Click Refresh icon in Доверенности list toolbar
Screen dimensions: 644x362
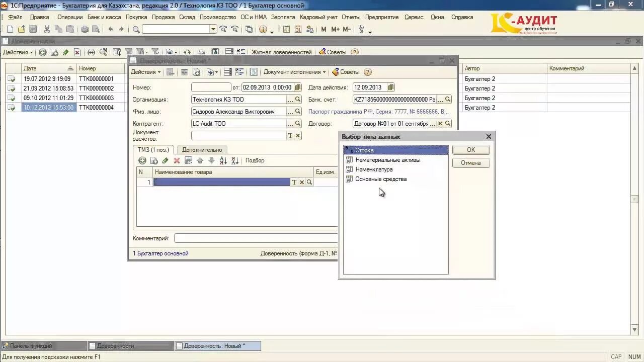[x=187, y=52]
